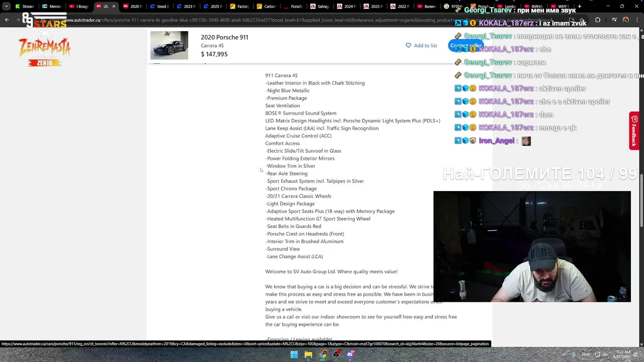This screenshot has height=362, width=644.
Task: Click the Carrera 4S subtitle in header
Action: pyautogui.click(x=212, y=46)
